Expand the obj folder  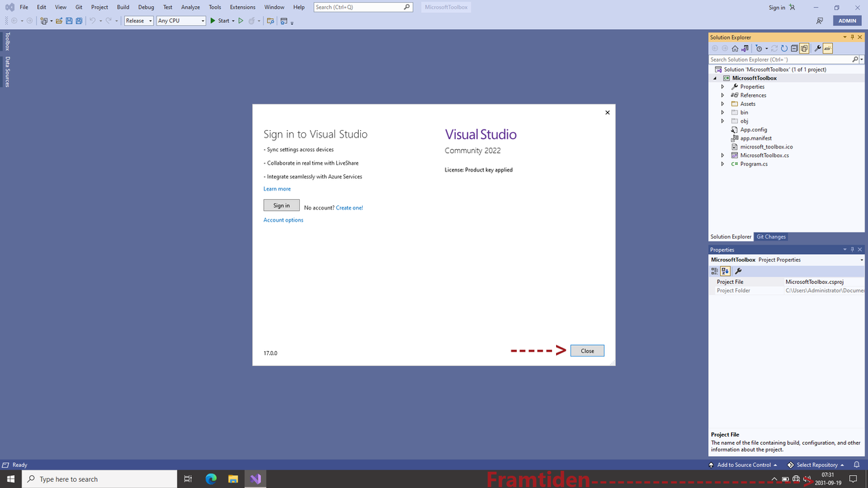tap(722, 121)
